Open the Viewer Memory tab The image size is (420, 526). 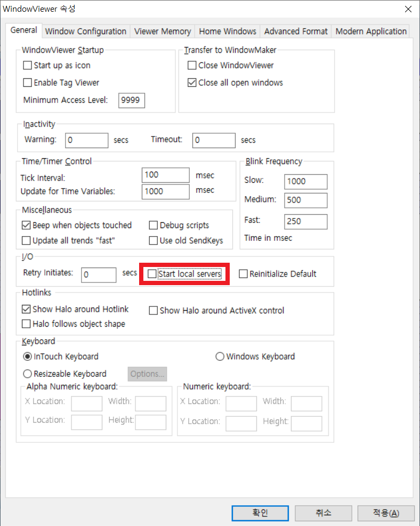(163, 31)
